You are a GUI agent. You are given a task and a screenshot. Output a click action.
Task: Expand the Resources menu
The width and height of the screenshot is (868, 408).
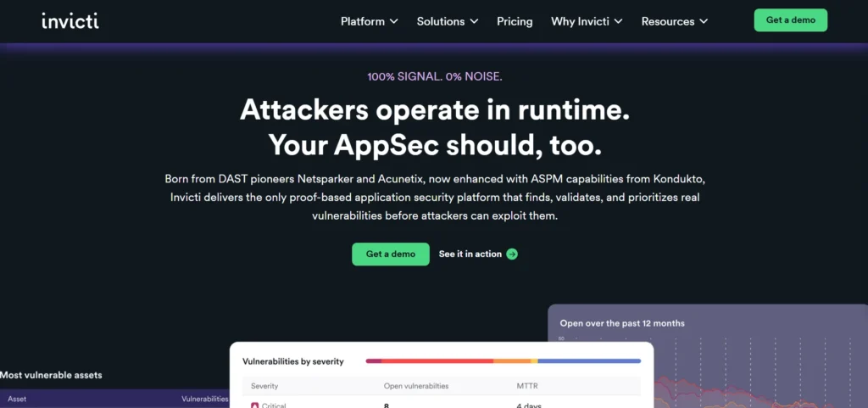point(674,21)
